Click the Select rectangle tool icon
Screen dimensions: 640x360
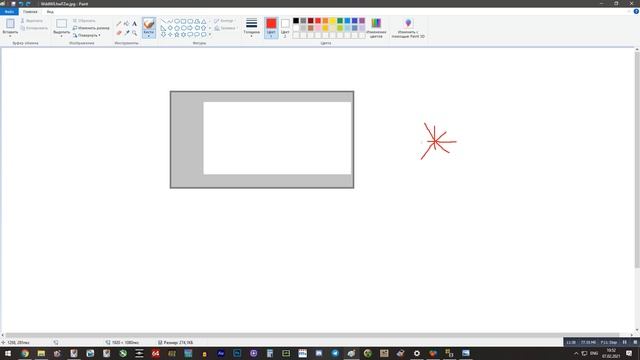62,23
